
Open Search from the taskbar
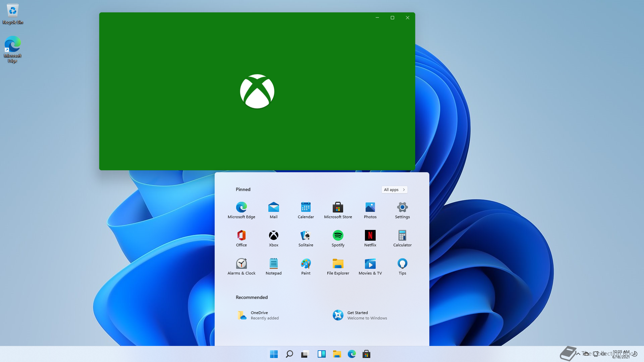(x=289, y=354)
